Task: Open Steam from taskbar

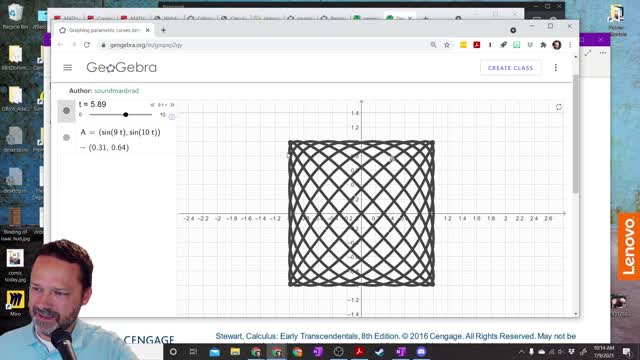Action: click(x=380, y=351)
